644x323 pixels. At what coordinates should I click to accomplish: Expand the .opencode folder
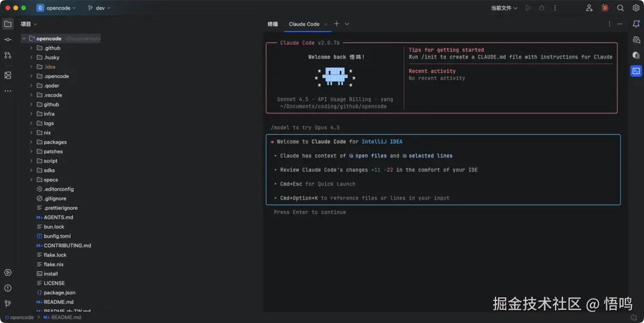[31, 76]
